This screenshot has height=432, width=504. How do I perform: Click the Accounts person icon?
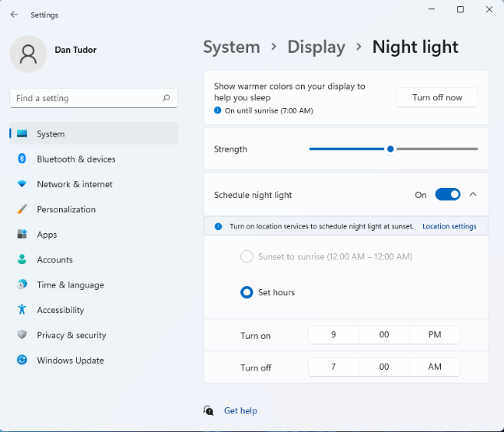[22, 260]
